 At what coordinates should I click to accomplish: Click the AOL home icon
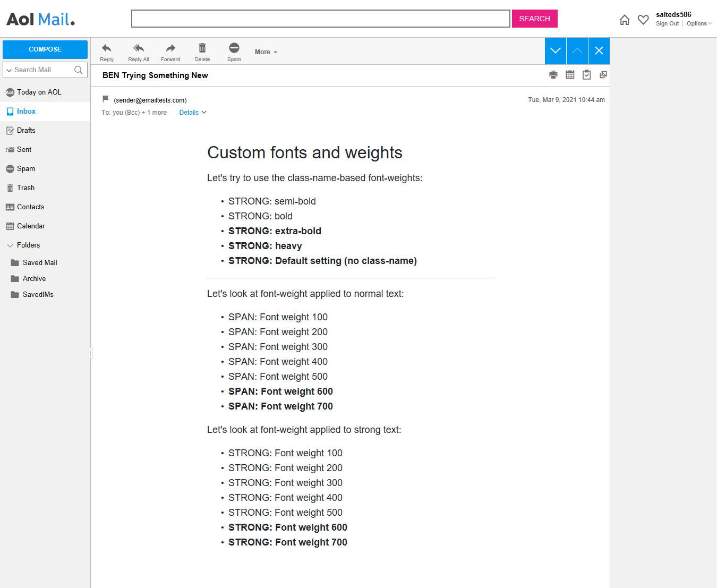pos(625,20)
